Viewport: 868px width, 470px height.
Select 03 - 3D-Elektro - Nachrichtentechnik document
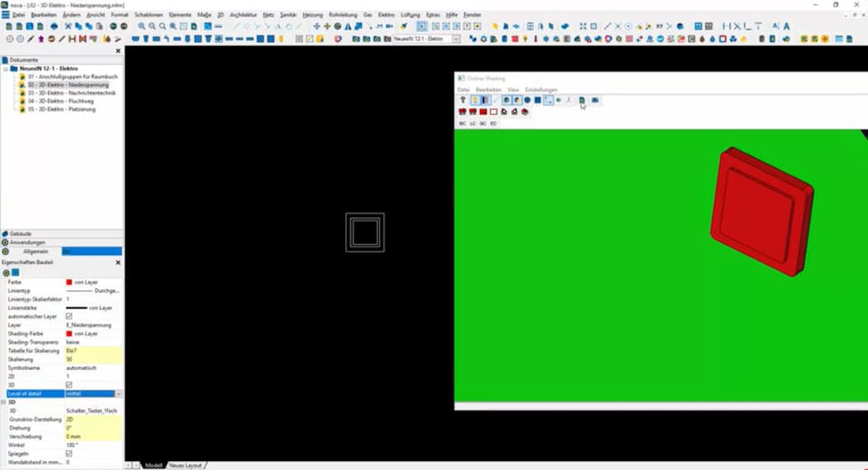(x=72, y=93)
